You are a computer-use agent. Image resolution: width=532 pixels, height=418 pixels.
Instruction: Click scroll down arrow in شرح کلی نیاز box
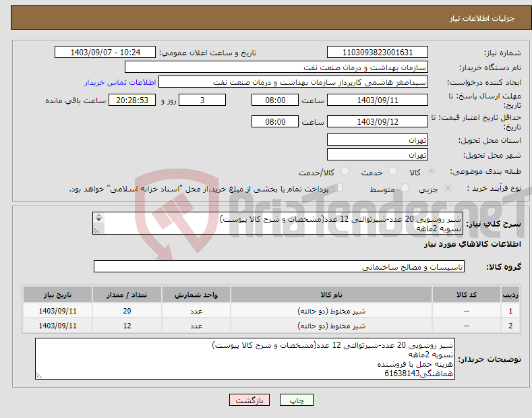(98, 220)
